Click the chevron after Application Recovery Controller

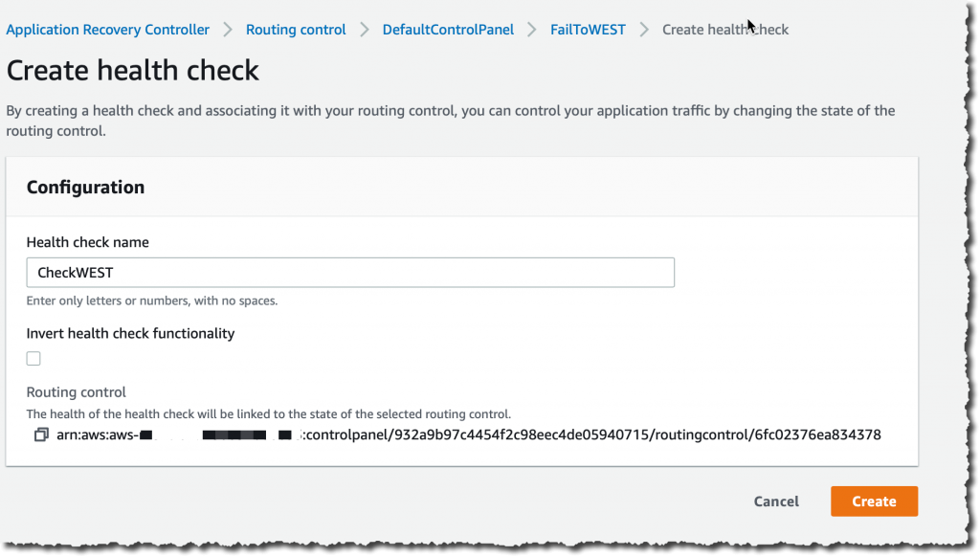[227, 30]
